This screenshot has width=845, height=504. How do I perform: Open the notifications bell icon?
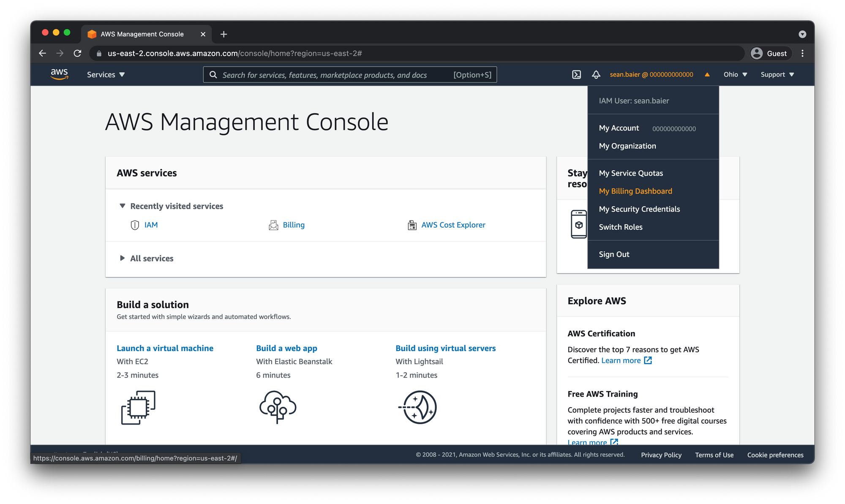pyautogui.click(x=596, y=75)
